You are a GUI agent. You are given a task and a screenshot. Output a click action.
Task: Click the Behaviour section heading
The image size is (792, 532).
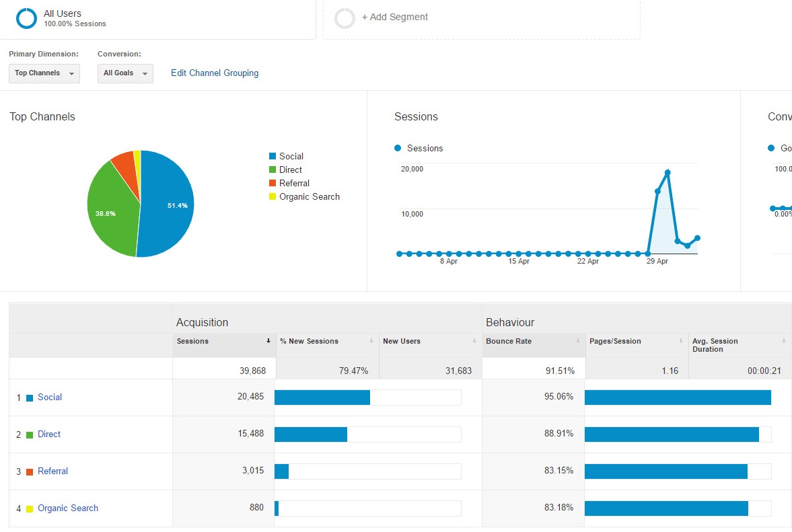pos(510,323)
